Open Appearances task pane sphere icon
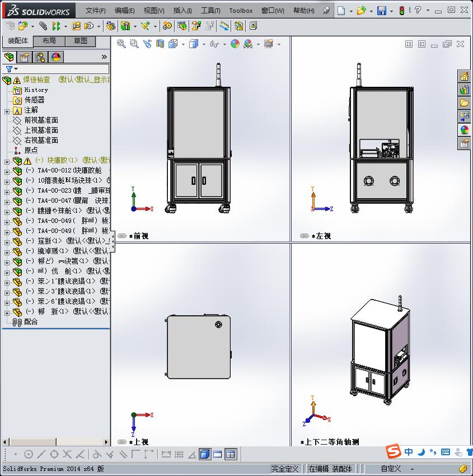This screenshot has height=476, width=473. tap(464, 130)
